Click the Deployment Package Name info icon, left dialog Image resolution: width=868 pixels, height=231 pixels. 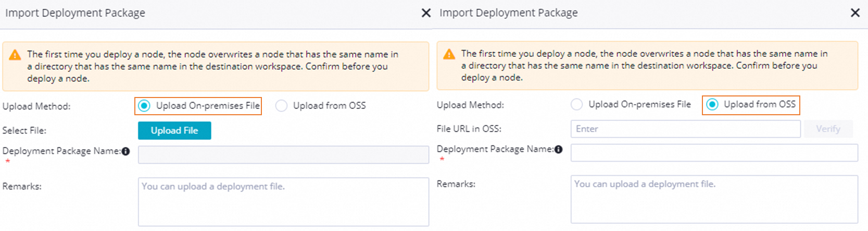pyautogui.click(x=125, y=151)
